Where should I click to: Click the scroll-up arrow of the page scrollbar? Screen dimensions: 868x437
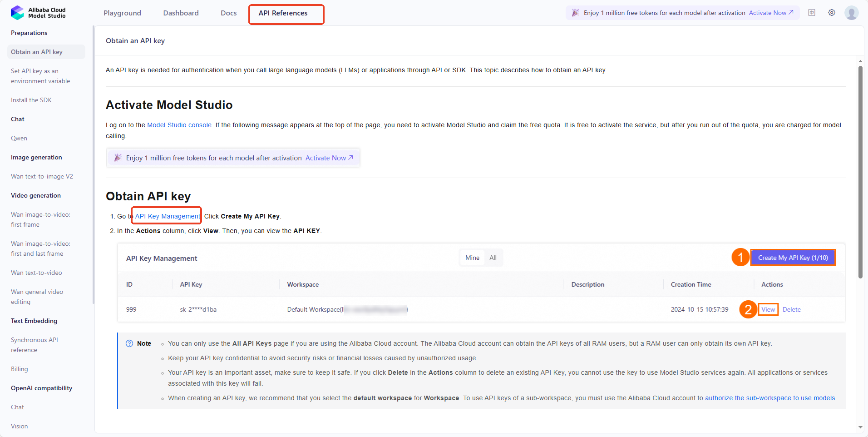pyautogui.click(x=860, y=61)
